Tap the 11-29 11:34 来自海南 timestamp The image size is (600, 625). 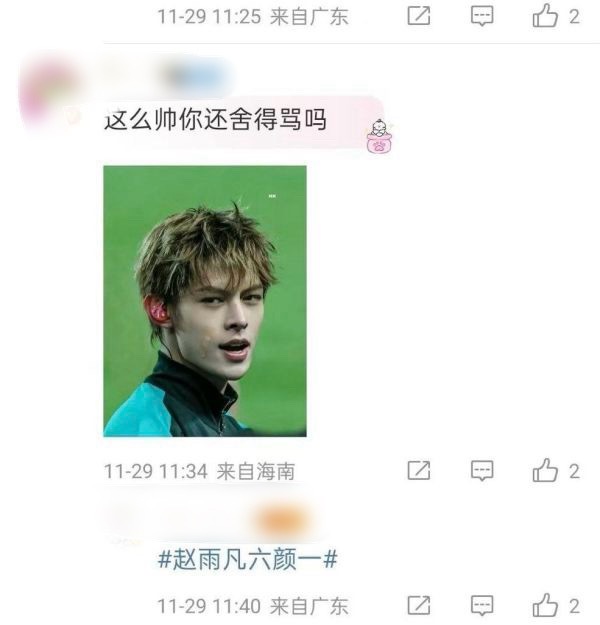199,471
